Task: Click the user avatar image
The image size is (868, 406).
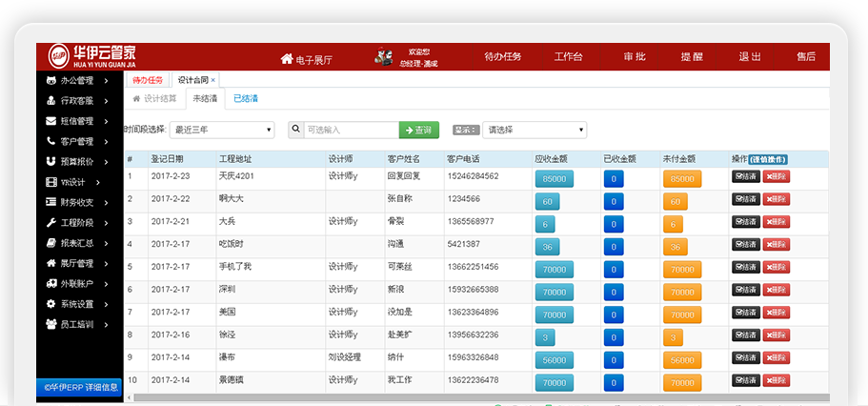Action: (x=384, y=56)
